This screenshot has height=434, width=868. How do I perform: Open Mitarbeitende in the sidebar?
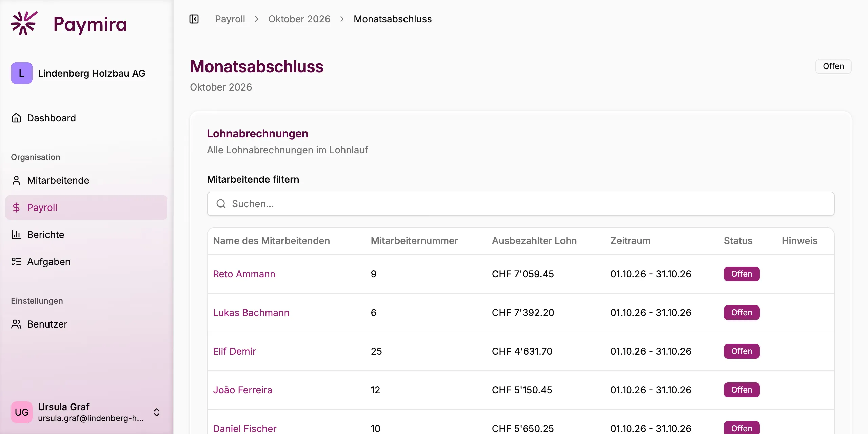coord(86,180)
